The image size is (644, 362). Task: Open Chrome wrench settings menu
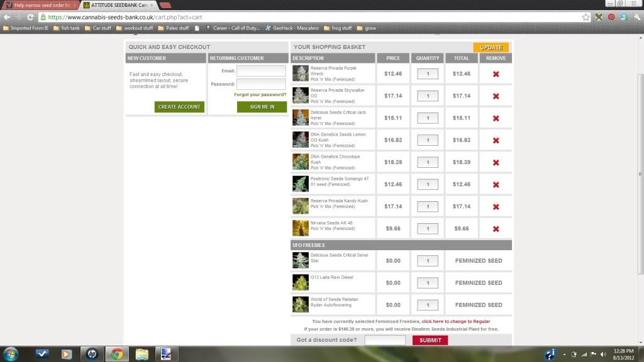(x=637, y=17)
